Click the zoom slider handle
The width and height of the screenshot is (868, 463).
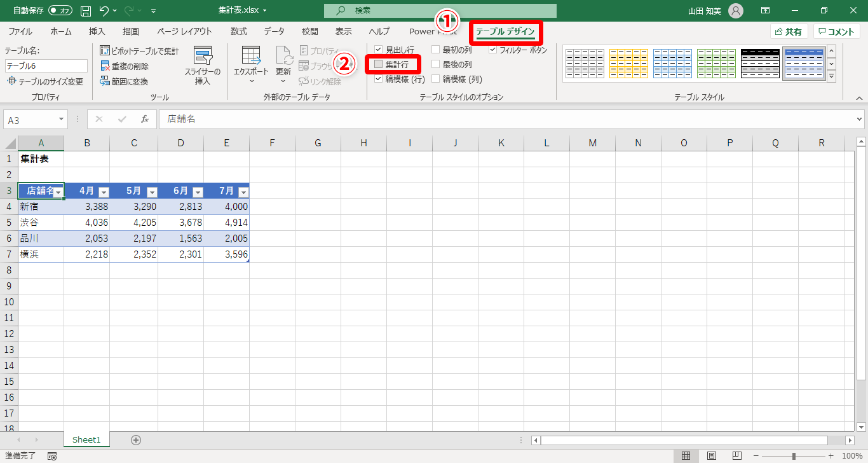click(x=794, y=456)
